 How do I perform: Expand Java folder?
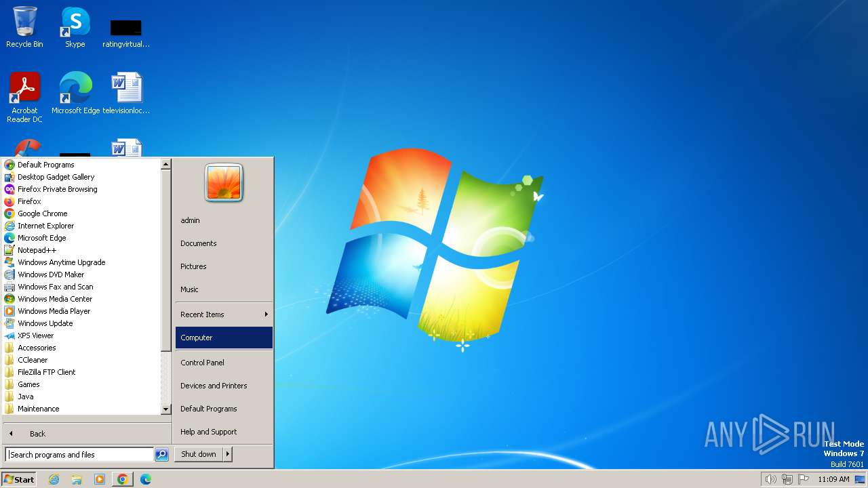pos(26,396)
